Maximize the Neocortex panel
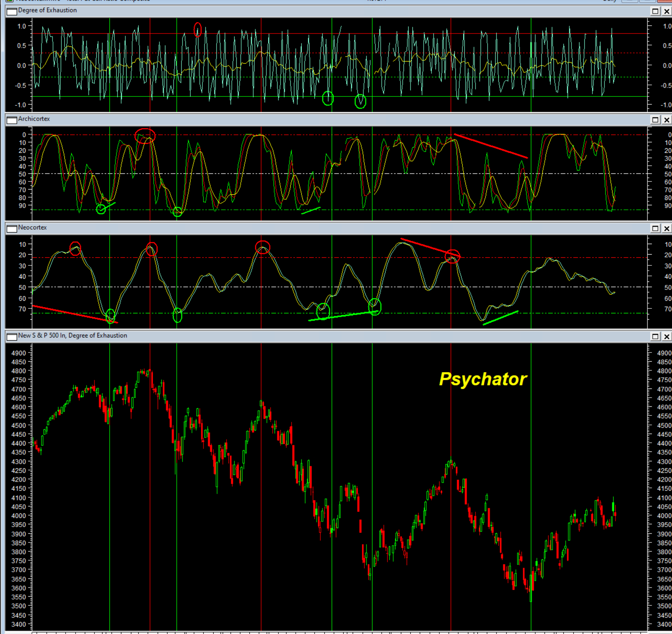Image resolution: width=672 pixels, height=634 pixels. 655,229
